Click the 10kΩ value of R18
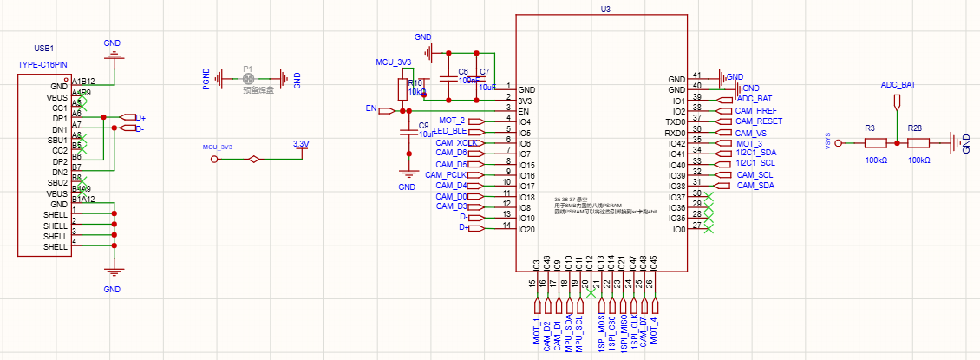Screen dimensions: 980x360 [417, 91]
